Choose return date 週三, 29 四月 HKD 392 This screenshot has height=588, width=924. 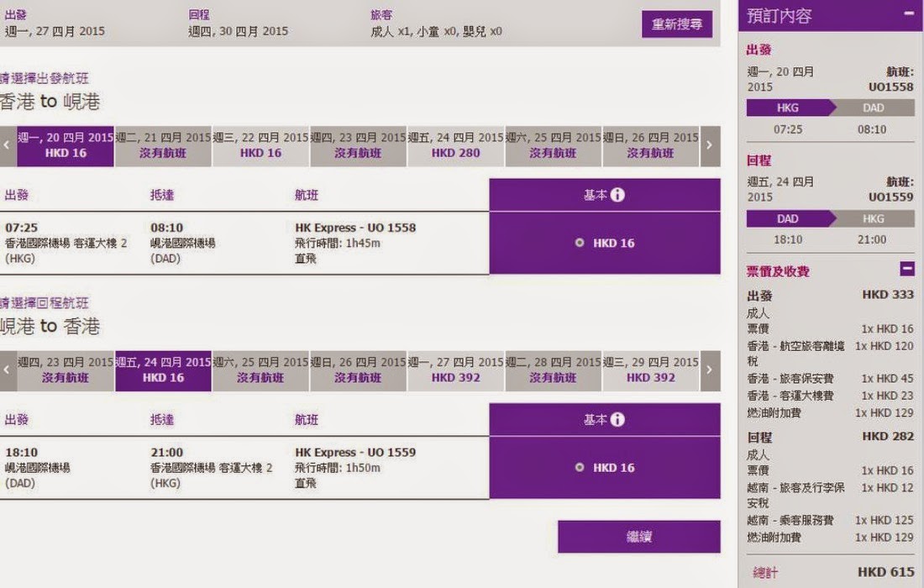pyautogui.click(x=650, y=370)
